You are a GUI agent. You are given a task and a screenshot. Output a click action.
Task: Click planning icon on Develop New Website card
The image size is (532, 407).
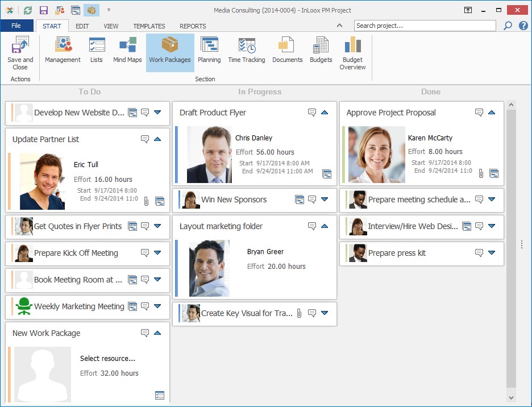[132, 113]
